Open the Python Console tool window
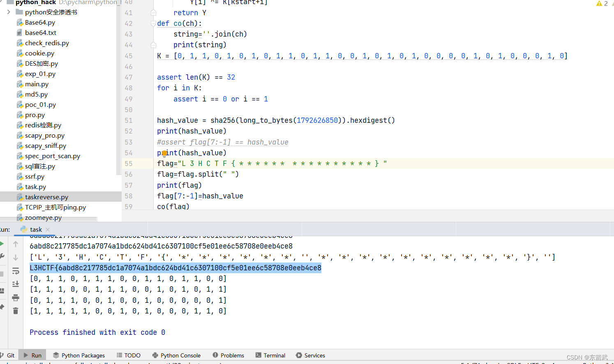This screenshot has width=614, height=364. 176,355
